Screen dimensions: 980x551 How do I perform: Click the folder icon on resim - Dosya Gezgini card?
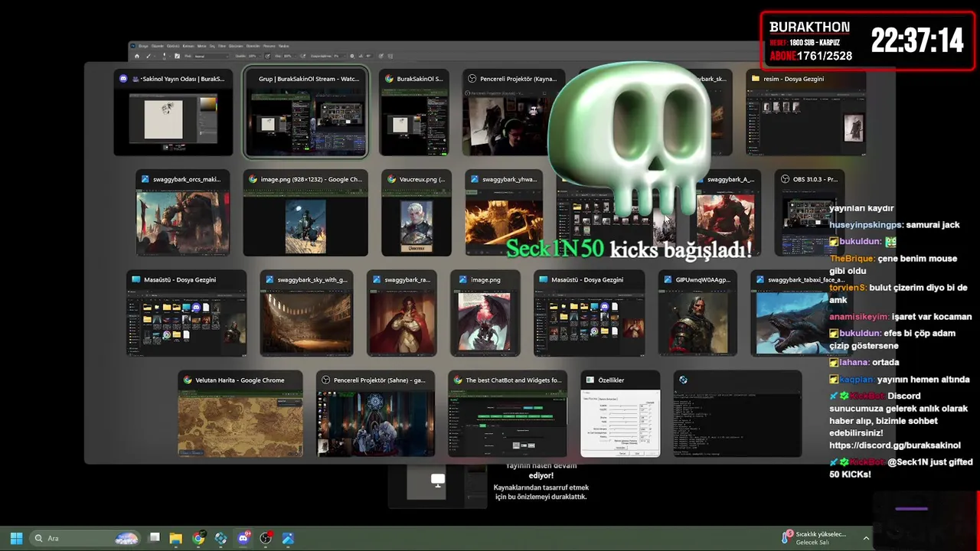(756, 79)
